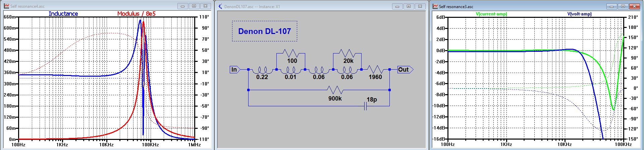Select the 20k resistor symbol
The height and width of the screenshot is (150, 644).
(x=347, y=53)
